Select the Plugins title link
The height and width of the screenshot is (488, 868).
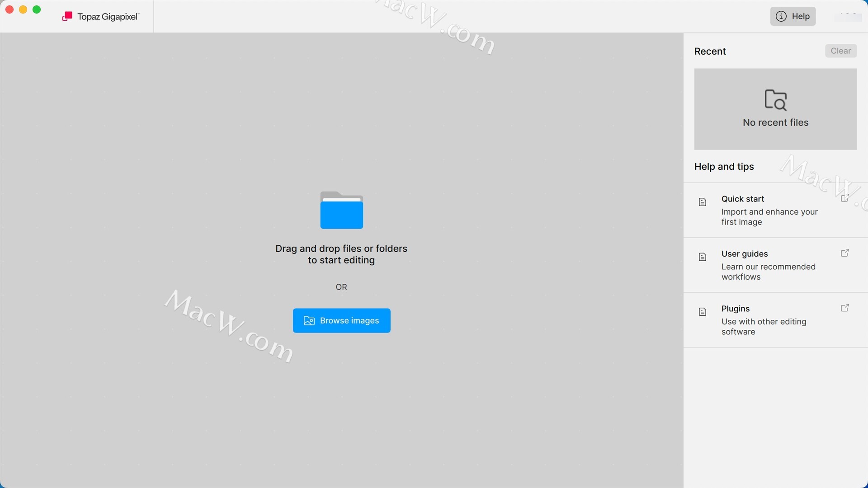(735, 309)
